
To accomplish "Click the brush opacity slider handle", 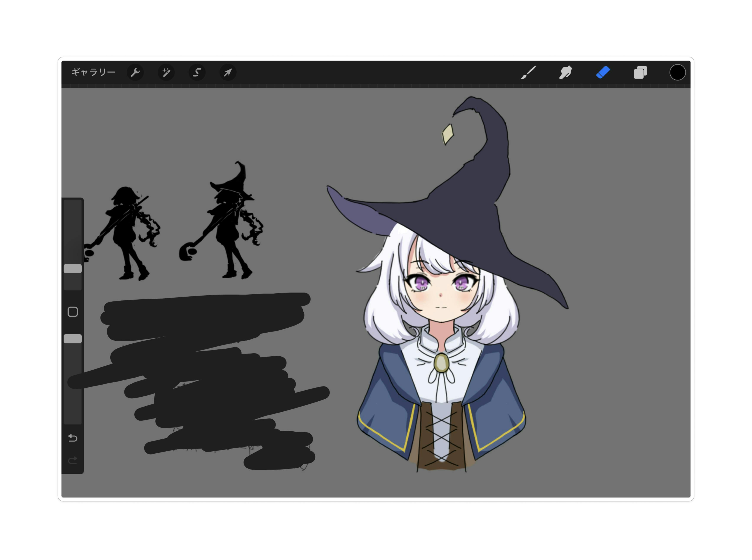I will pos(73,339).
